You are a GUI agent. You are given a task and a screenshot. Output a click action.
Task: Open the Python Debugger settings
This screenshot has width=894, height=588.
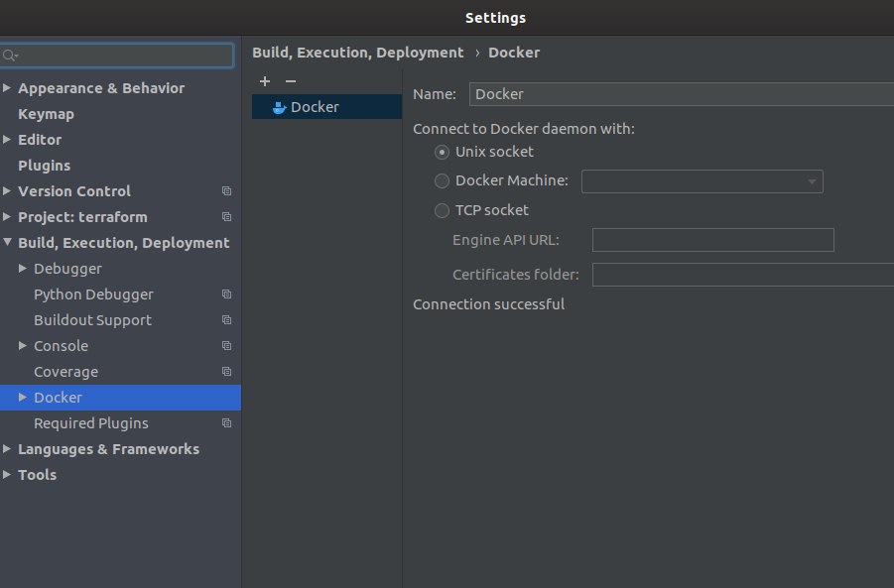coord(93,294)
